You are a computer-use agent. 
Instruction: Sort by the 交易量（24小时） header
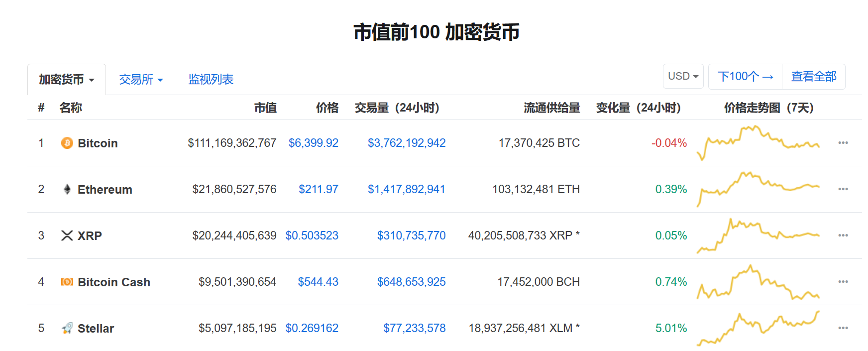click(x=397, y=108)
